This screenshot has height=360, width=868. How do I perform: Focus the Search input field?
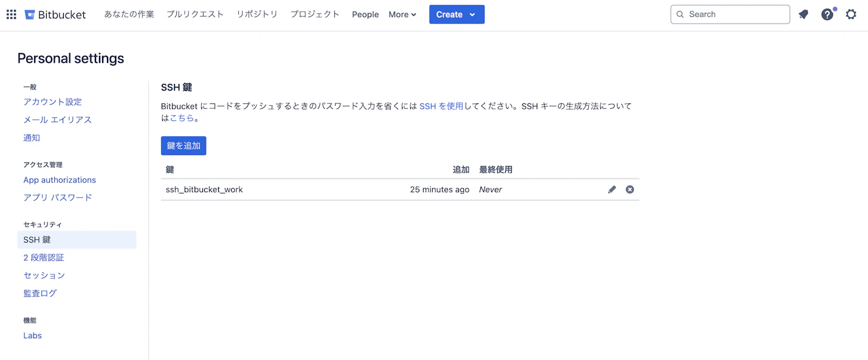730,15
